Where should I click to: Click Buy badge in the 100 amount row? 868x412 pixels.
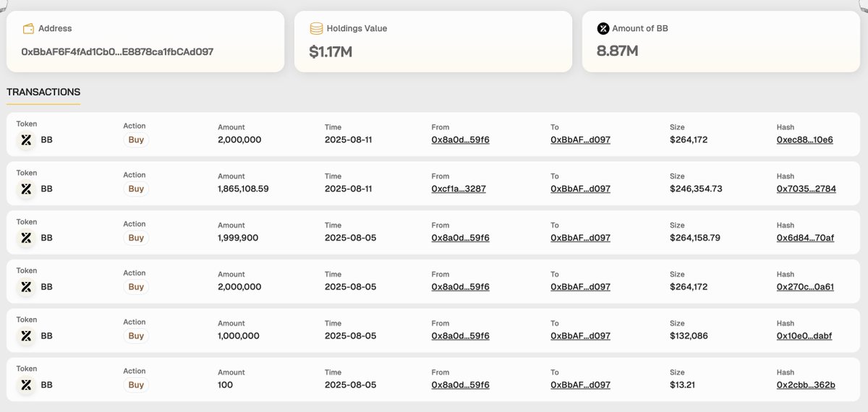(x=136, y=385)
